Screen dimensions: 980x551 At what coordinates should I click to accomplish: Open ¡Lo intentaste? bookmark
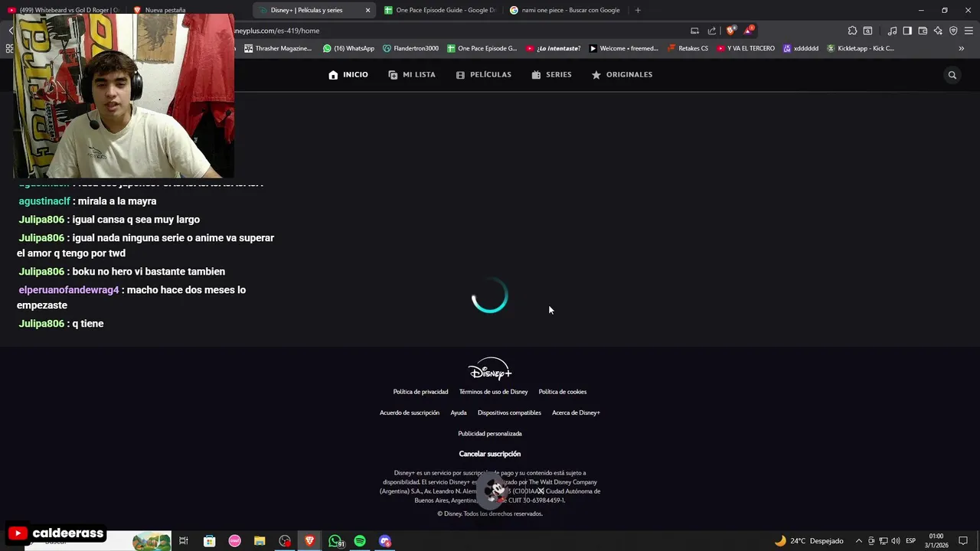click(x=553, y=48)
